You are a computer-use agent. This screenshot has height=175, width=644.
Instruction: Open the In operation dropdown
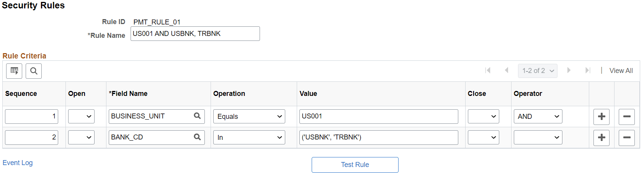(249, 138)
